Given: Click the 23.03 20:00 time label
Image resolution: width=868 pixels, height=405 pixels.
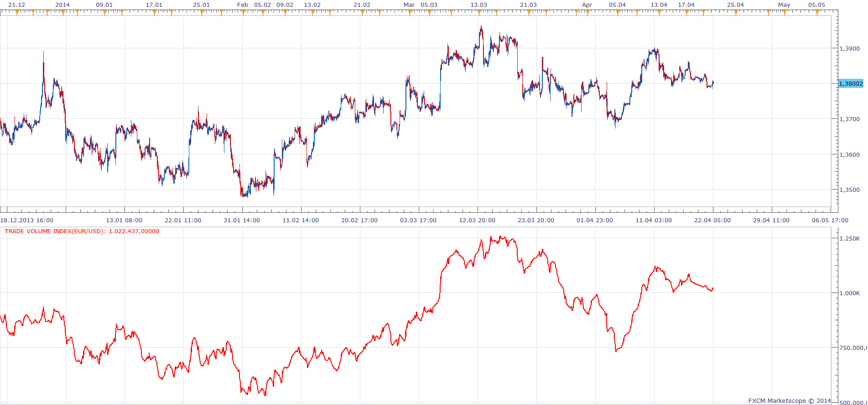Looking at the screenshot, I should pos(536,220).
